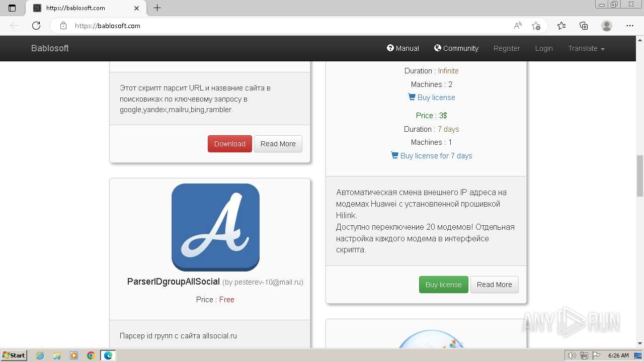Open the browser profile icon

pyautogui.click(x=607, y=26)
